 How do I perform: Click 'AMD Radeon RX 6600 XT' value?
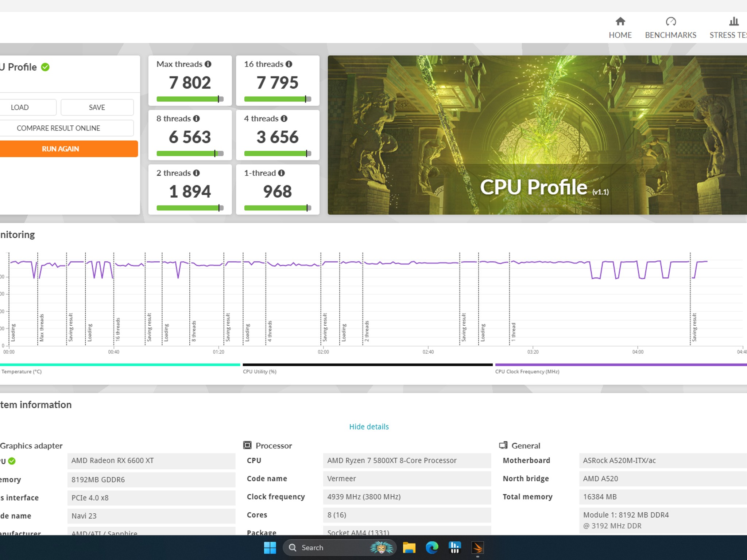pos(151,461)
